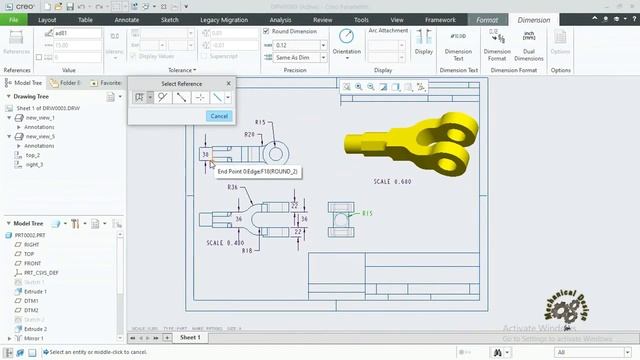Expand the Tolerance group arrow
640x360 pixels.
(x=195, y=70)
